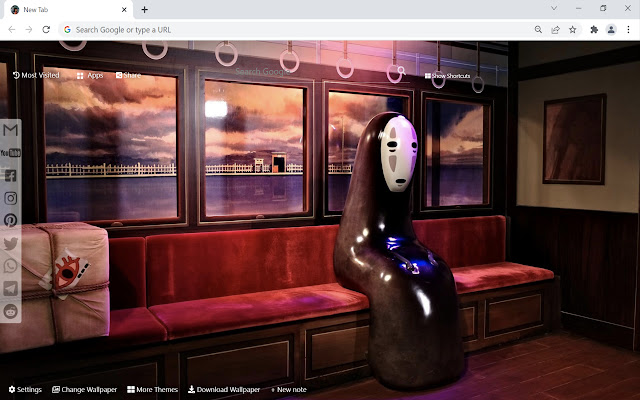Open the Most Visited list
Viewport: 640px width, 400px height.
coord(36,75)
